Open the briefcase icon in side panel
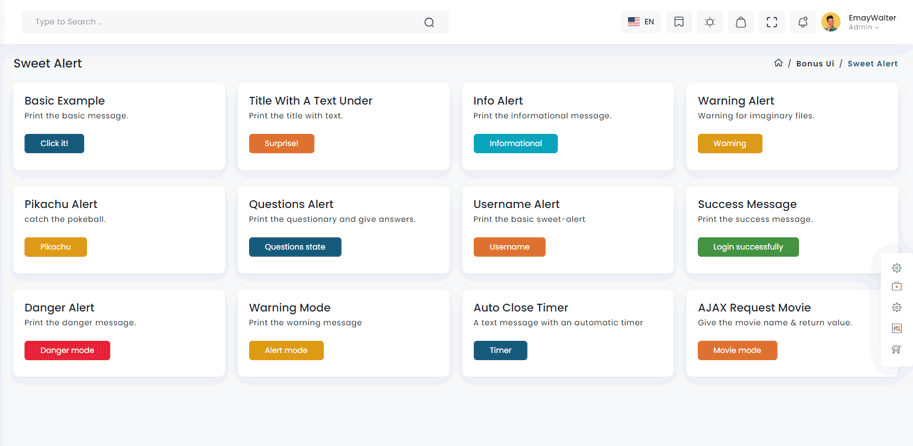 (896, 287)
